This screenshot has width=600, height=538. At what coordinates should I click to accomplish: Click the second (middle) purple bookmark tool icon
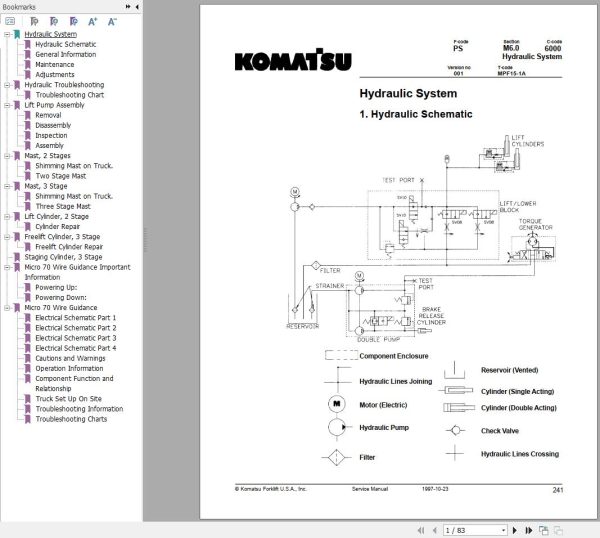tap(54, 21)
